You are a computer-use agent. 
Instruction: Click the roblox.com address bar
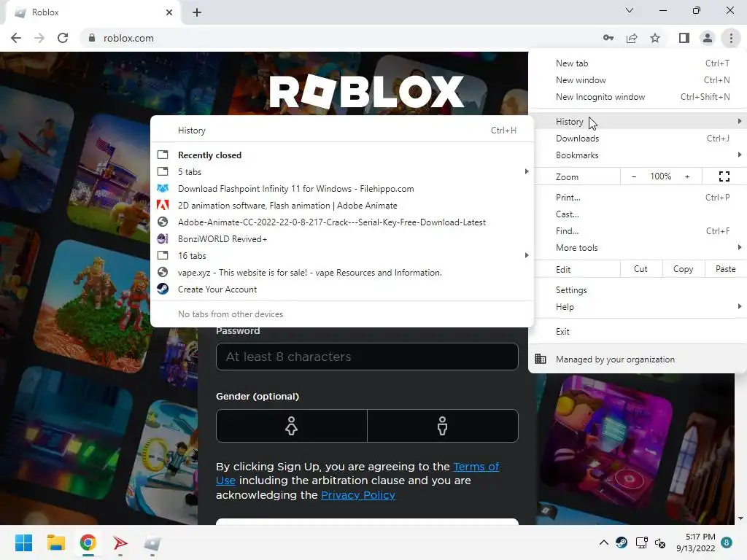click(338, 38)
